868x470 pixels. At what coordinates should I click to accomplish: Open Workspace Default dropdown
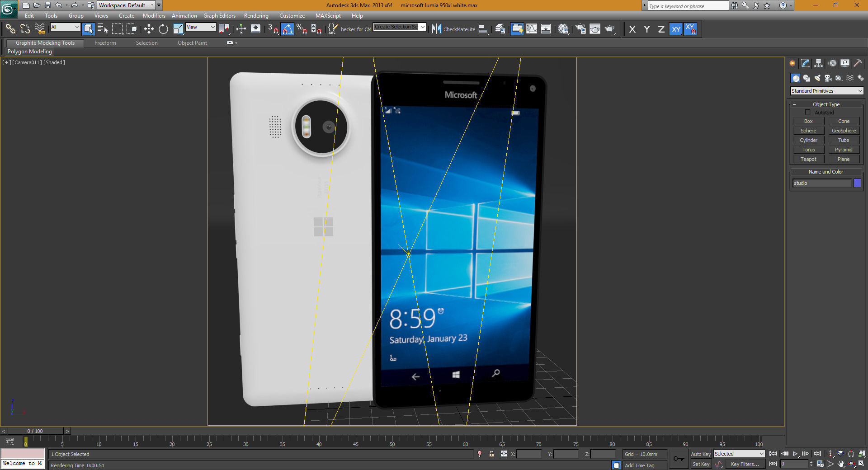click(126, 5)
